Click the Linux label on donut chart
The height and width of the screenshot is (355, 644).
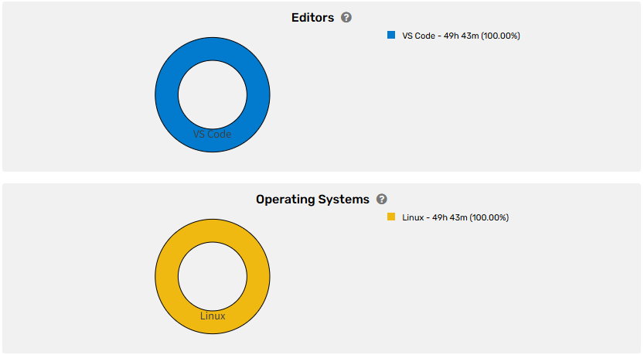coord(213,316)
